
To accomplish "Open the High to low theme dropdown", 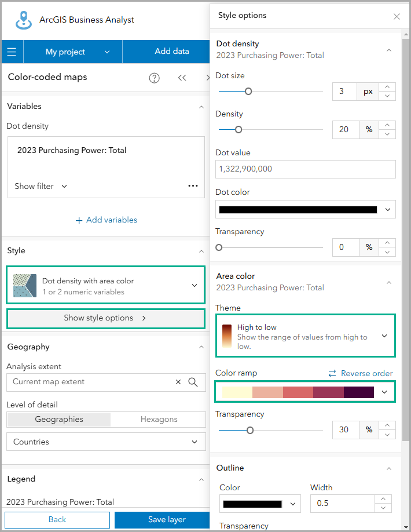I will pyautogui.click(x=306, y=336).
